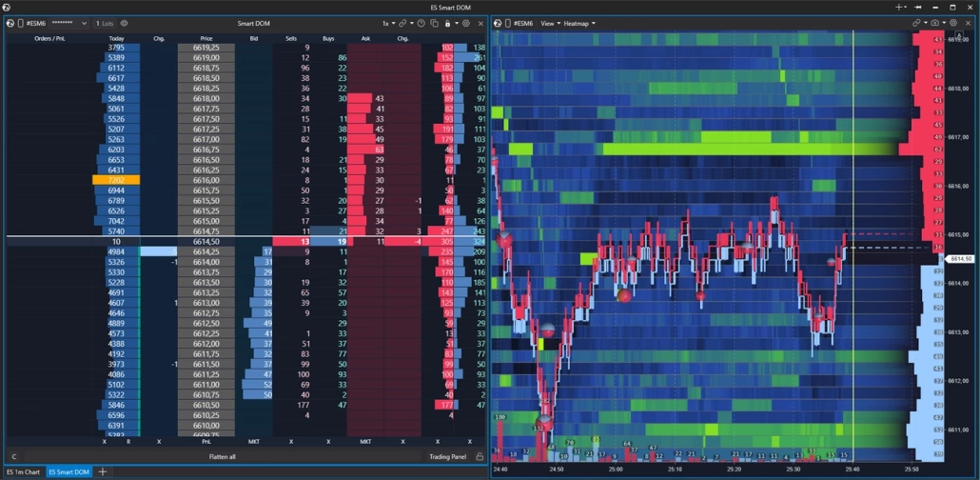This screenshot has height=480, width=980.
Task: Open the Trading Panel button
Action: 447,457
